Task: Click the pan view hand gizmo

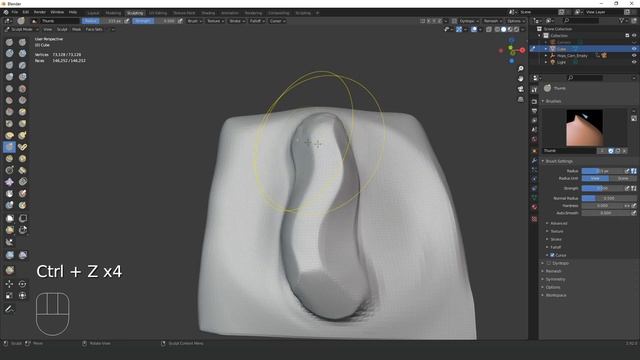Action: 520,79
